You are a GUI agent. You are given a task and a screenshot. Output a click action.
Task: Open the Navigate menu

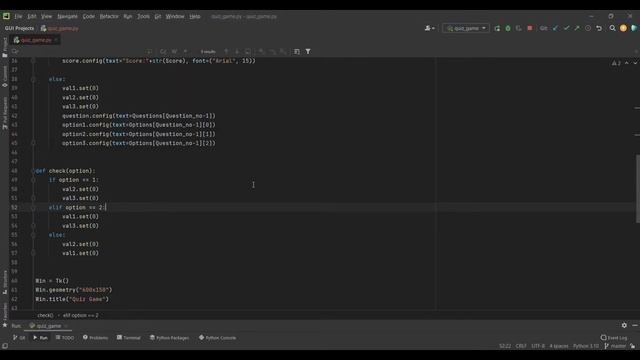[67, 16]
